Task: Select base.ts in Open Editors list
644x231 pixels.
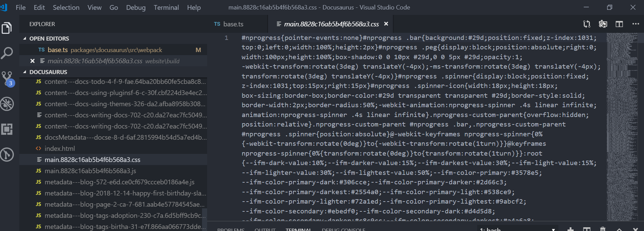Action: [x=113, y=50]
